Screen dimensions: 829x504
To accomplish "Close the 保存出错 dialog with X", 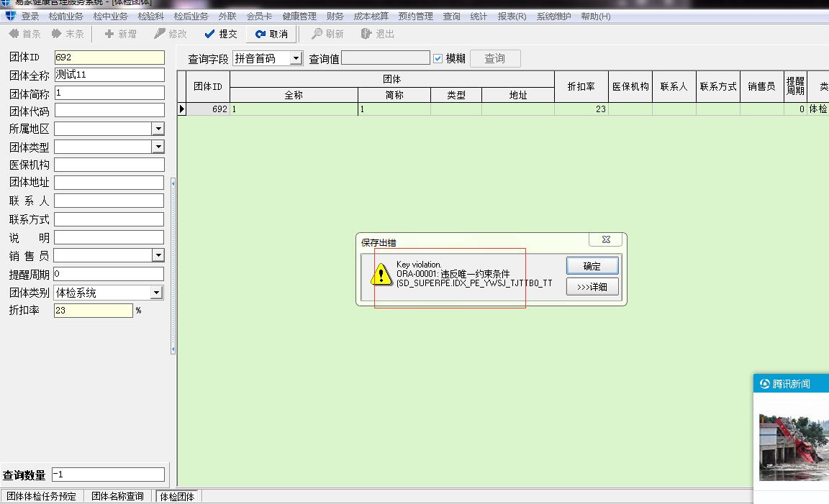I will tap(606, 239).
